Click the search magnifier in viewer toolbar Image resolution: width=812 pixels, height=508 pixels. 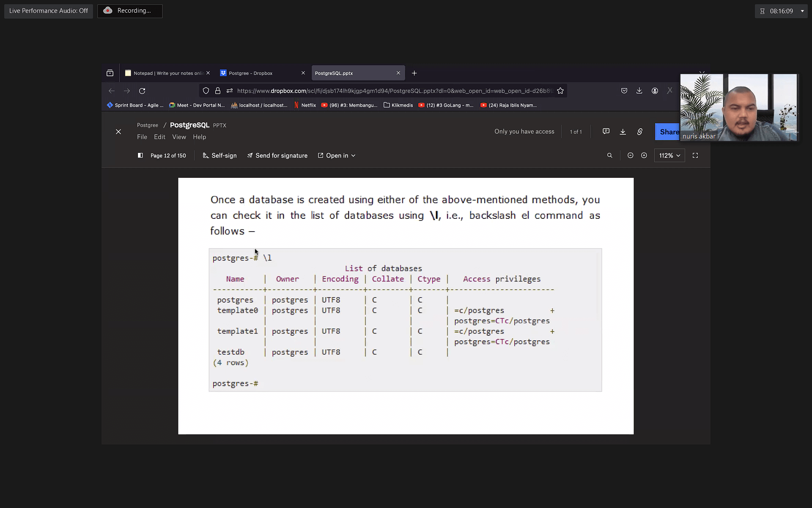point(609,155)
